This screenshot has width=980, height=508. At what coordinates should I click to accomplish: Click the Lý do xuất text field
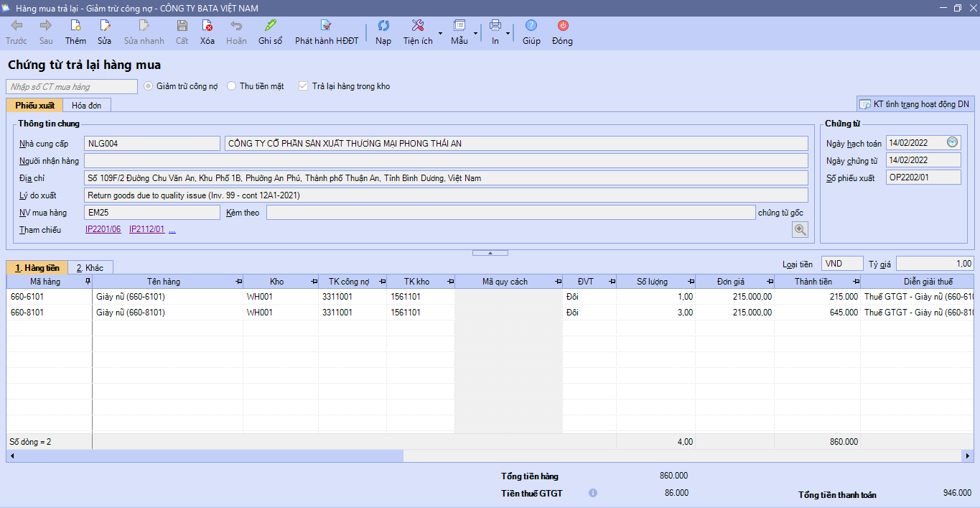tap(446, 195)
